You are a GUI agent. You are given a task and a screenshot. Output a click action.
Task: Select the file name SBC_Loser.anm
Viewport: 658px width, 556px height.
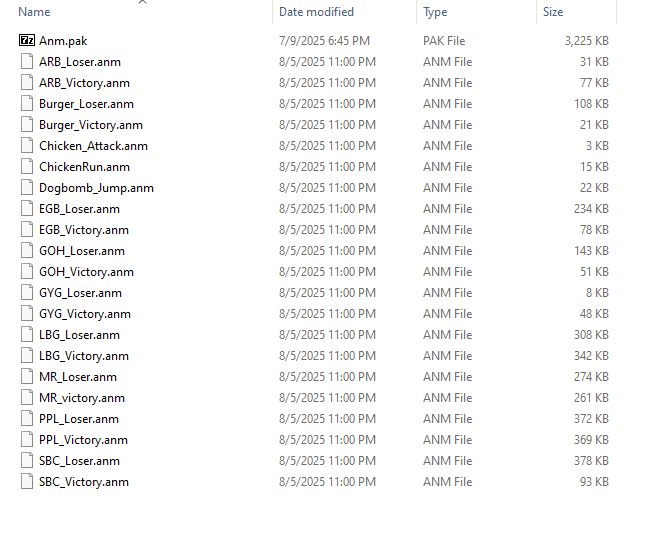[79, 460]
